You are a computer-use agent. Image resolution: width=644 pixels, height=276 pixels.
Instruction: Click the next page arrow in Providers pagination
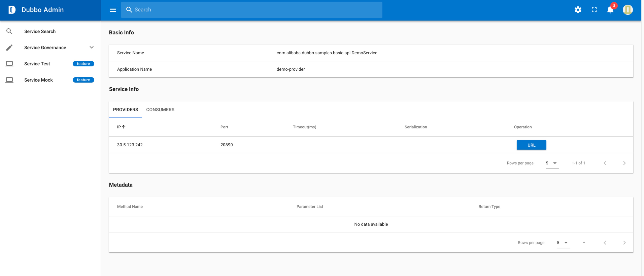624,163
